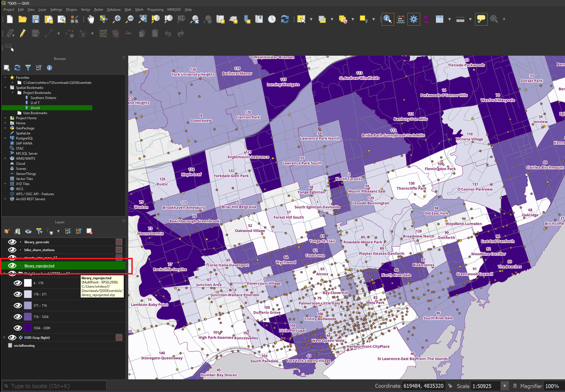This screenshot has height=392, width=565.
Task: Activate the Identify Features tool
Action: tap(388, 19)
